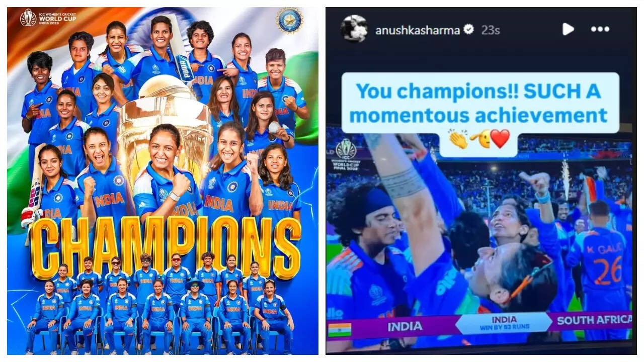Click the India flag in scoreboard

point(340,329)
